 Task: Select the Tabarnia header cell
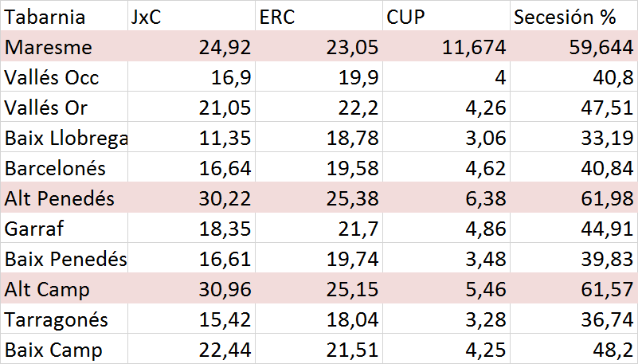[64, 17]
